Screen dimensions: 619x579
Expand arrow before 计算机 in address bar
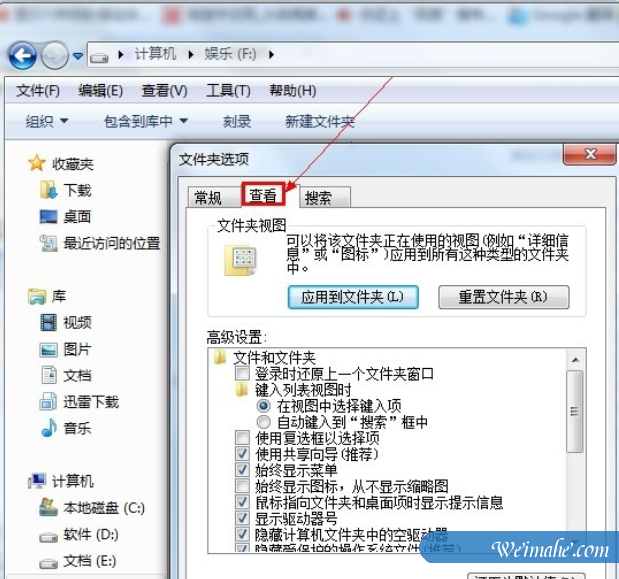point(121,54)
